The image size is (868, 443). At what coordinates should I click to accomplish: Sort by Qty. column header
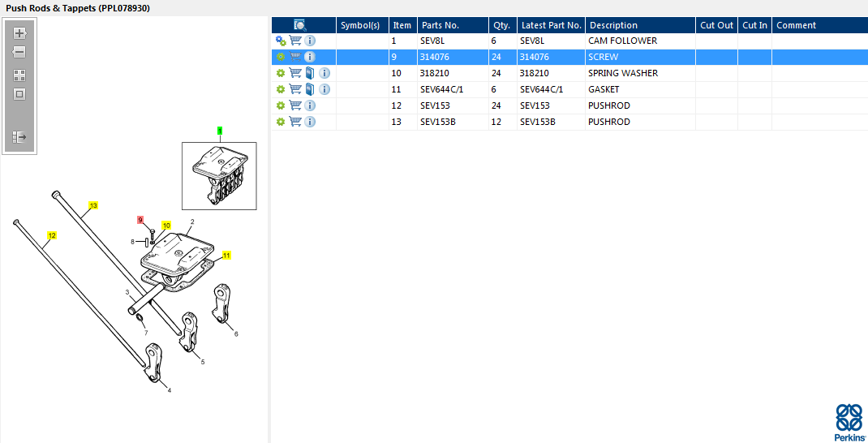tap(501, 25)
